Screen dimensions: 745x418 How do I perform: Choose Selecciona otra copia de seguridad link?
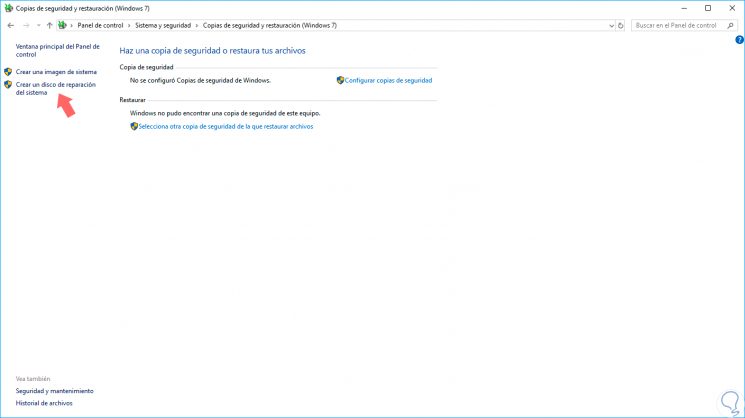tap(226, 126)
